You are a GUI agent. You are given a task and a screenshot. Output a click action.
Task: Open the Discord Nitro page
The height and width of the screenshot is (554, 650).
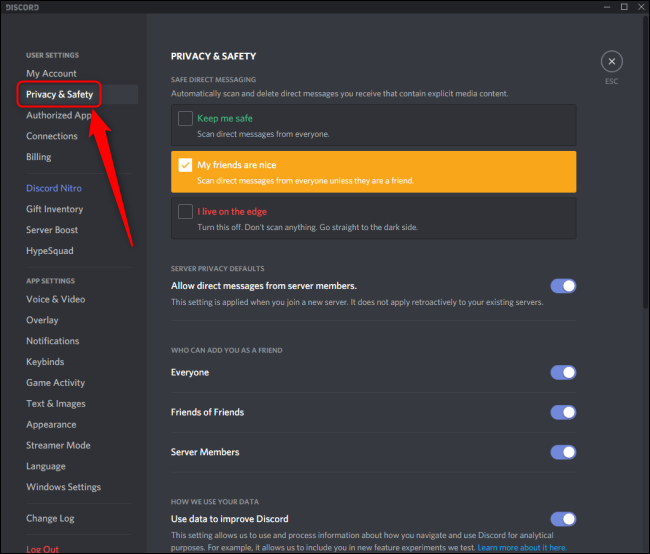click(x=54, y=188)
